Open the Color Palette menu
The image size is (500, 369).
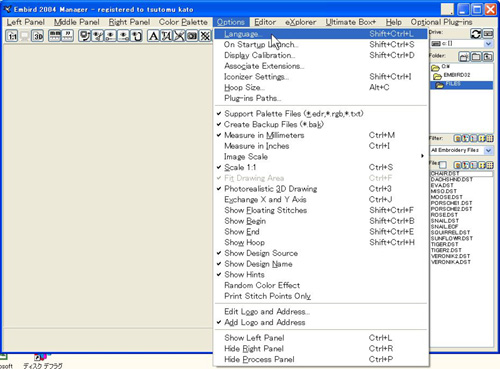point(183,22)
